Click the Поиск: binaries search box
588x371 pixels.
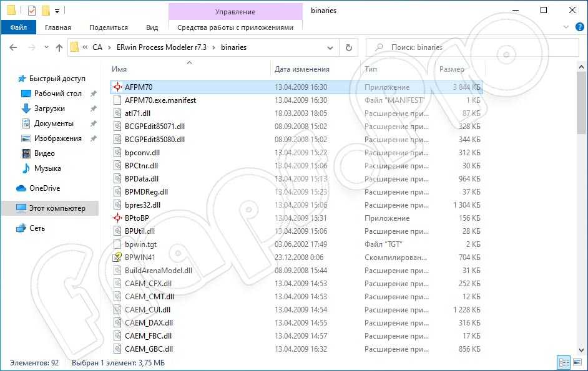[x=472, y=47]
